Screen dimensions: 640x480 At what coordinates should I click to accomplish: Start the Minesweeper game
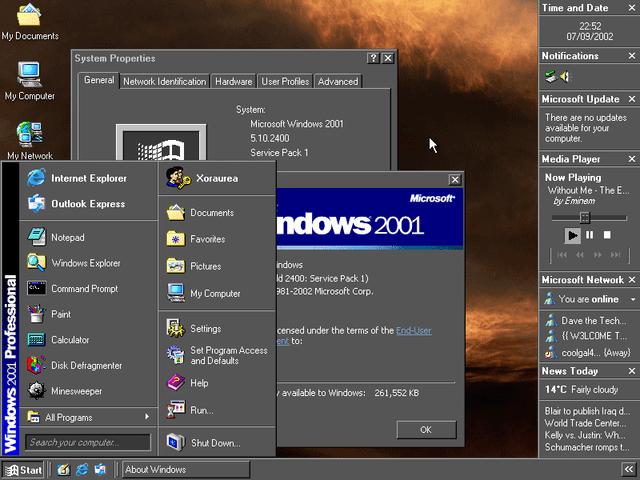click(x=76, y=391)
